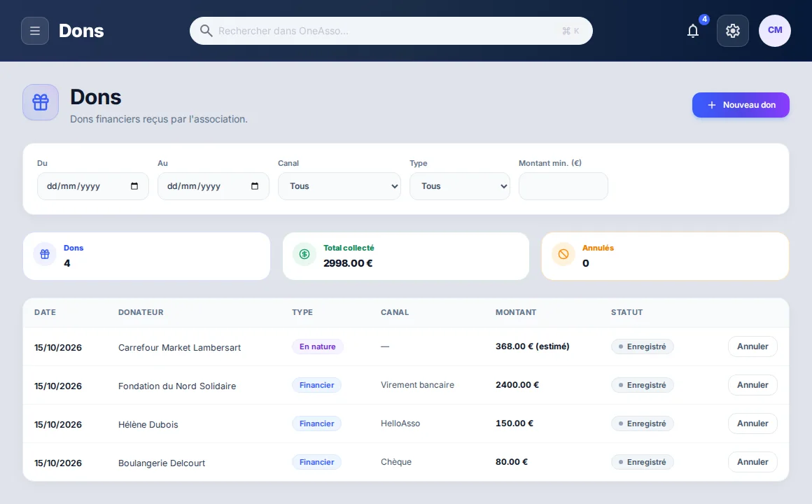The image size is (812, 504).
Task: Click the Chèque channel text
Action: click(396, 462)
